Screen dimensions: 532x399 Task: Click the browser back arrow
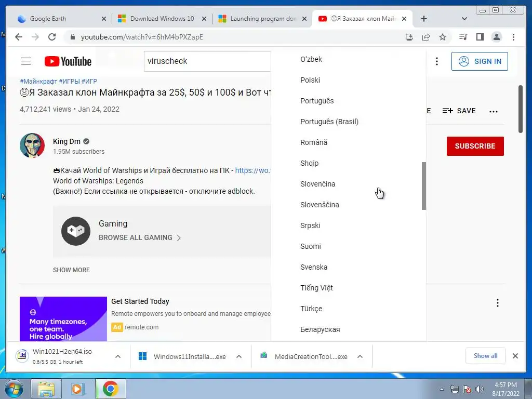[19, 37]
